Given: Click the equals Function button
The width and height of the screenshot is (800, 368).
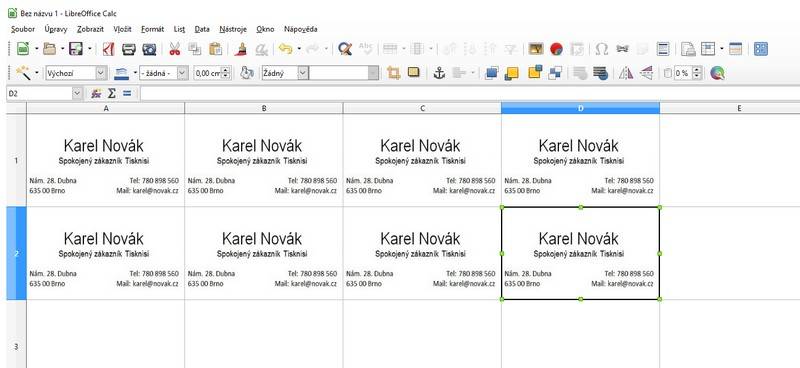Looking at the screenshot, I should 127,93.
